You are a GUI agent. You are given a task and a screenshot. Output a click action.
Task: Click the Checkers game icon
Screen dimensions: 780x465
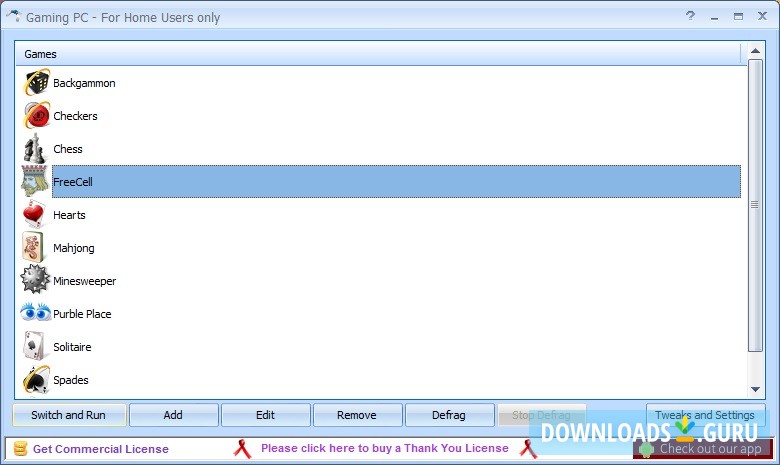point(36,115)
